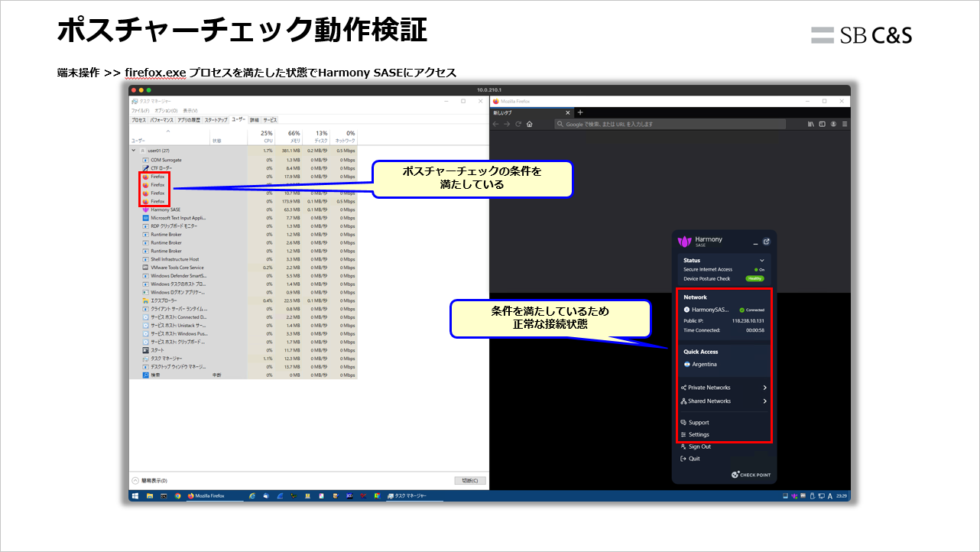
Task: Switch to アプリの履歴 tab
Action: 188,120
